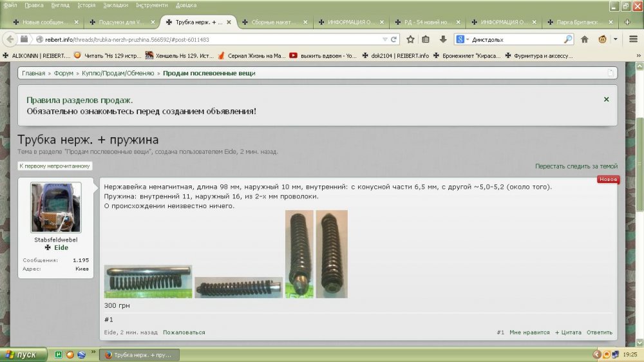
Task: Expand the monkey icon dropdown arrow
Action: pos(615,39)
